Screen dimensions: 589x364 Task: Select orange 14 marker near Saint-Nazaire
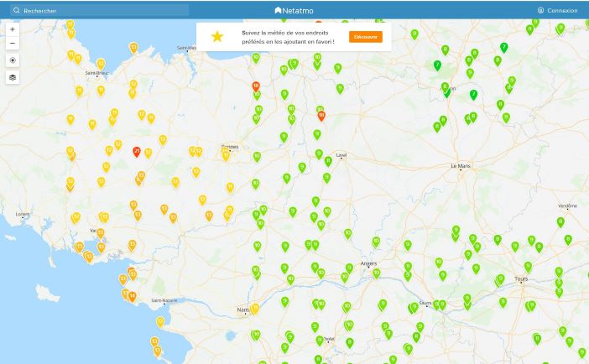click(132, 295)
